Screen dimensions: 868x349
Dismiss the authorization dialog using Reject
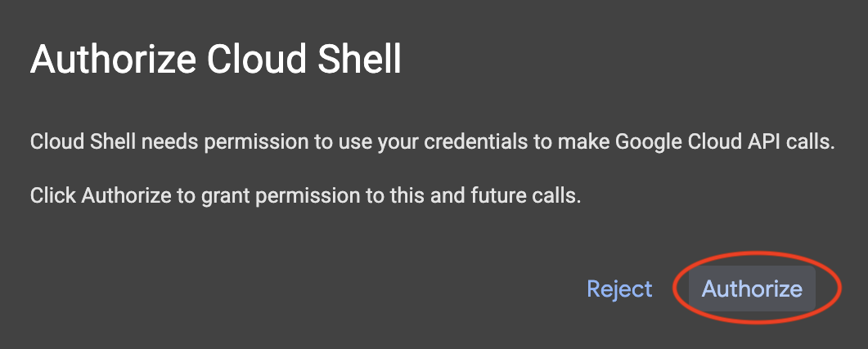[619, 289]
